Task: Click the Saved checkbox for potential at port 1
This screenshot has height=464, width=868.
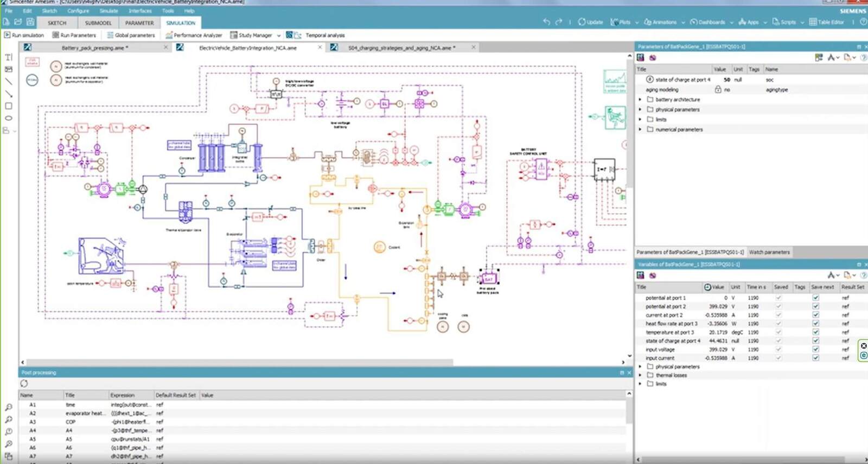Action: pos(778,298)
